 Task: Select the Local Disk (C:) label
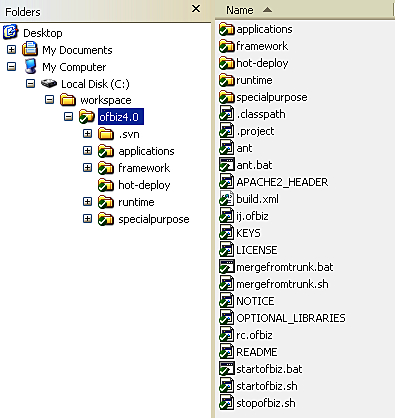point(95,84)
